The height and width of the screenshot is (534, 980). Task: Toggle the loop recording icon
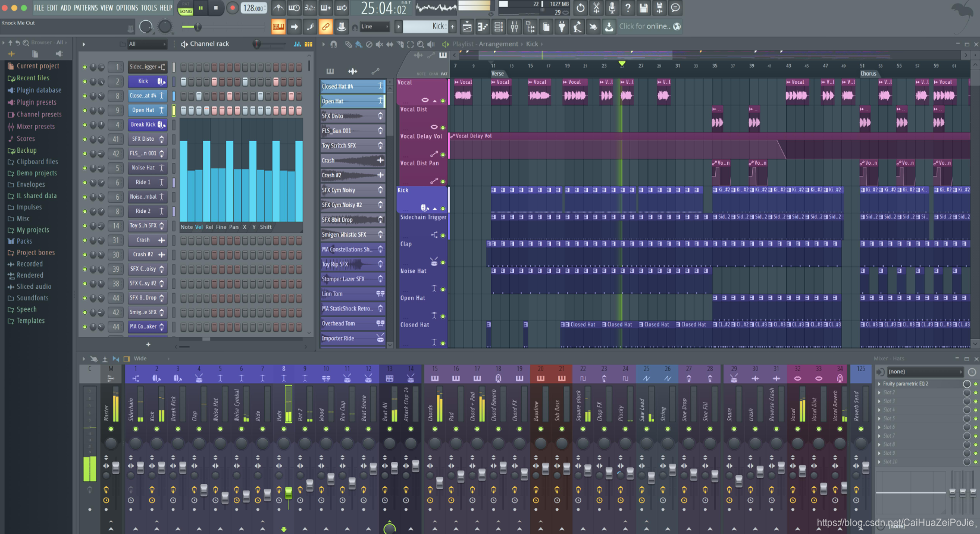point(342,8)
